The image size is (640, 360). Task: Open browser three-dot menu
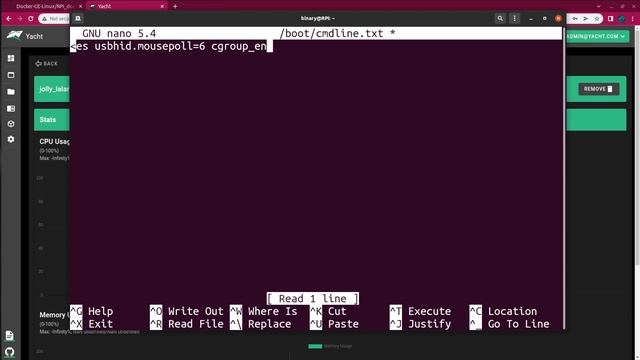click(x=633, y=19)
